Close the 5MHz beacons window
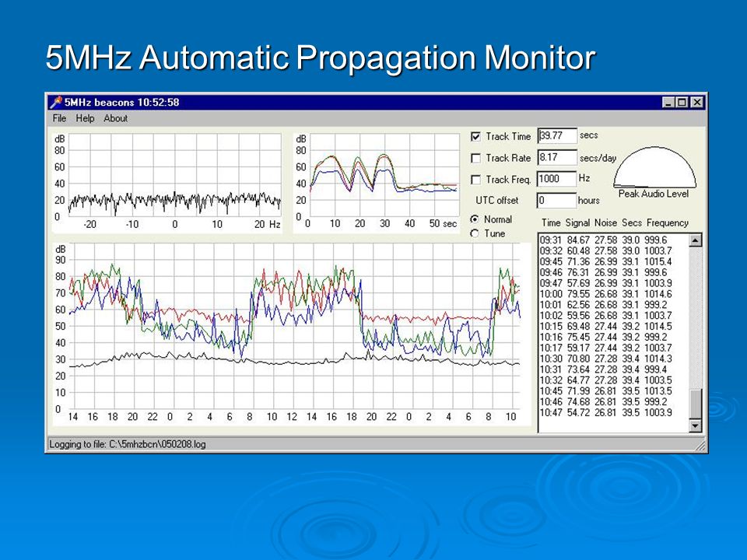747x560 pixels. click(696, 102)
